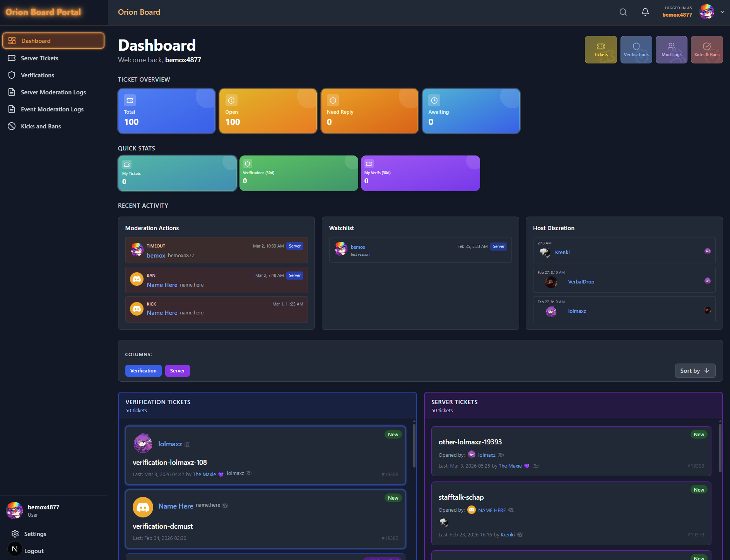
Task: Expand the account menu chevron top right
Action: point(723,12)
